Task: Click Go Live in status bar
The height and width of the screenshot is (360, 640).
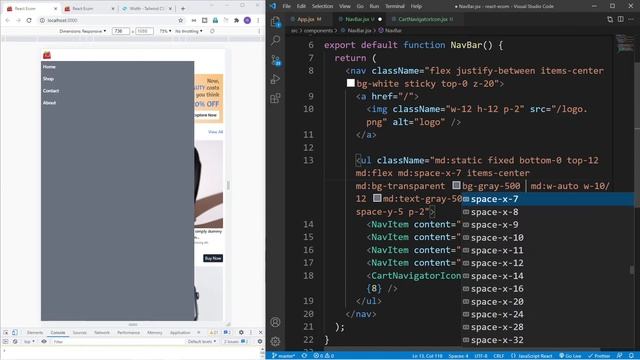Action: tap(570, 356)
